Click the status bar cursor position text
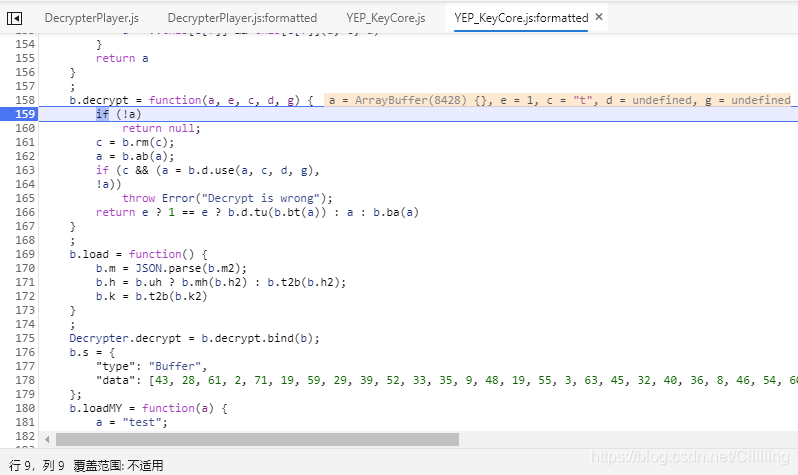The image size is (798, 475). 37,465
